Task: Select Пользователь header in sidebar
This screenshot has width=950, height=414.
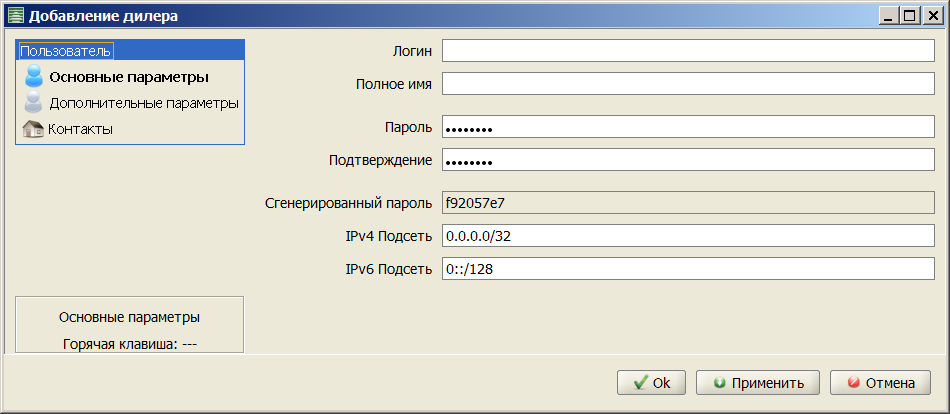Action: pyautogui.click(x=66, y=50)
